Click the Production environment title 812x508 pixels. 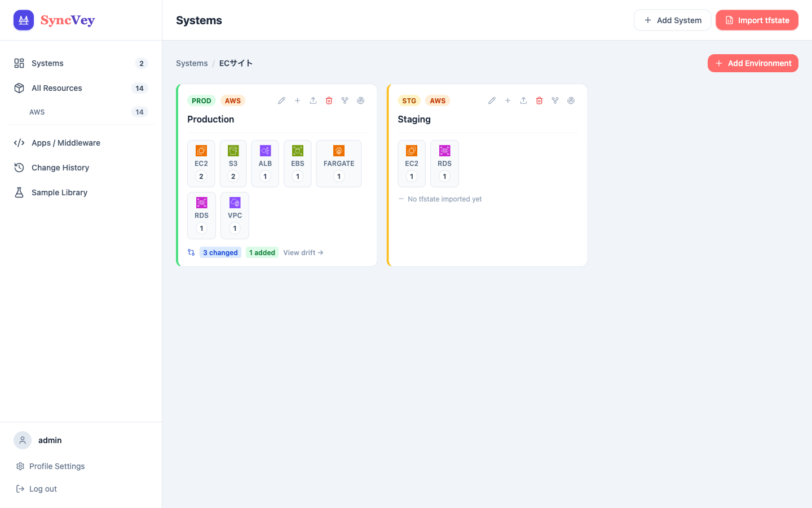coord(211,119)
